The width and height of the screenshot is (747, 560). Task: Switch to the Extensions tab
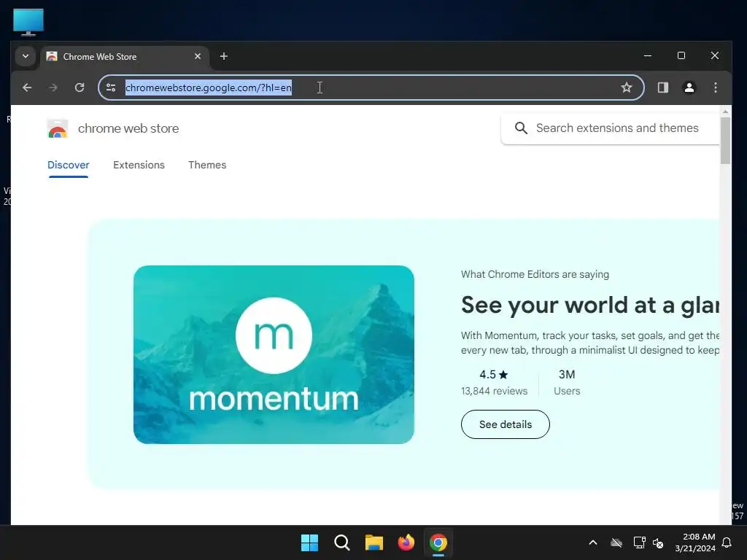point(139,165)
